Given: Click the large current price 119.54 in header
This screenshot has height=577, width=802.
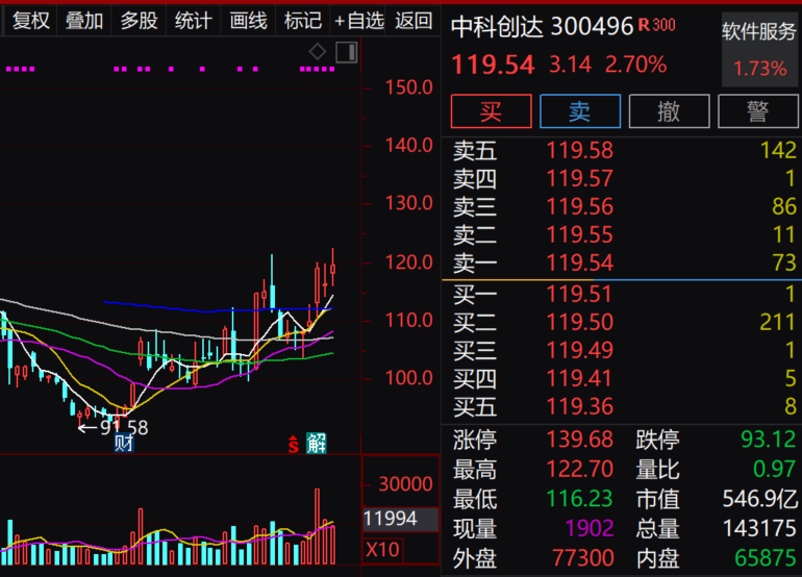Looking at the screenshot, I should [493, 65].
